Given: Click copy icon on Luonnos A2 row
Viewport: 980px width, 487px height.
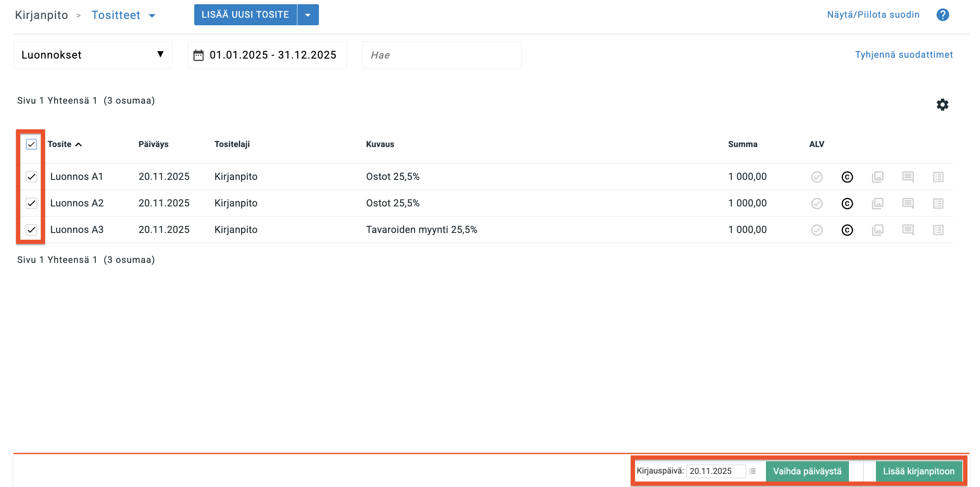Looking at the screenshot, I should coord(847,203).
